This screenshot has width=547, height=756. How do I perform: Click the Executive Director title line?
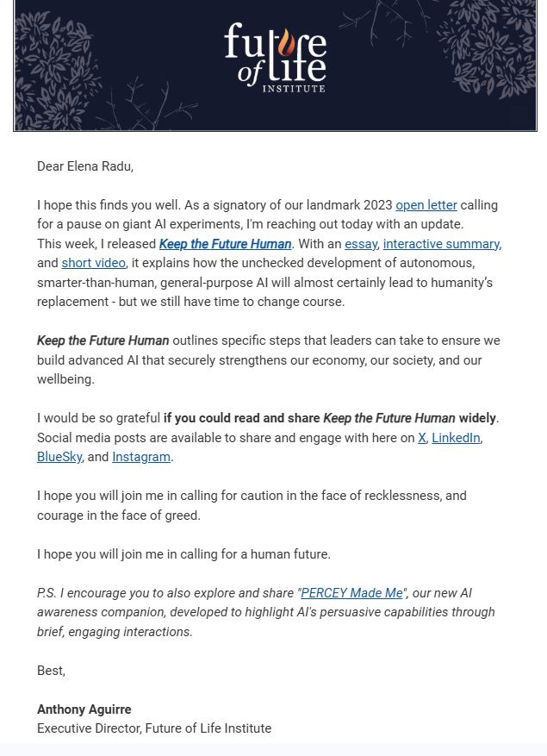[154, 728]
